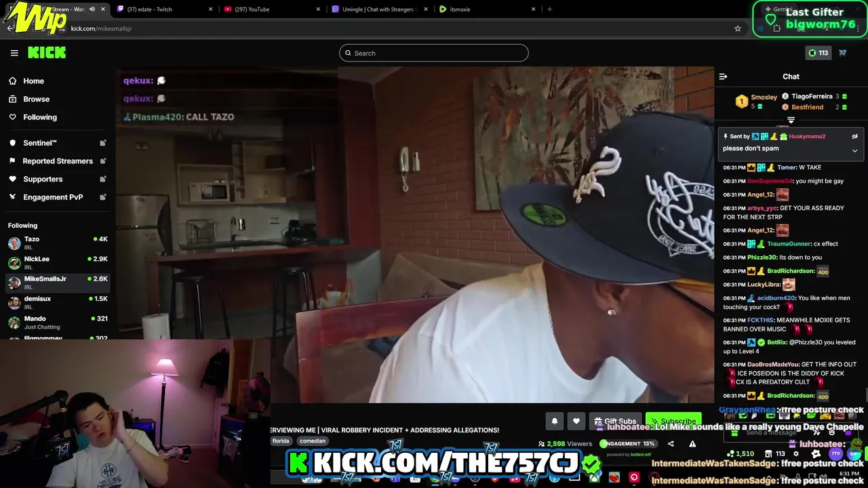Click acidburn420 username in chat
The width and height of the screenshot is (868, 488).
(x=776, y=298)
